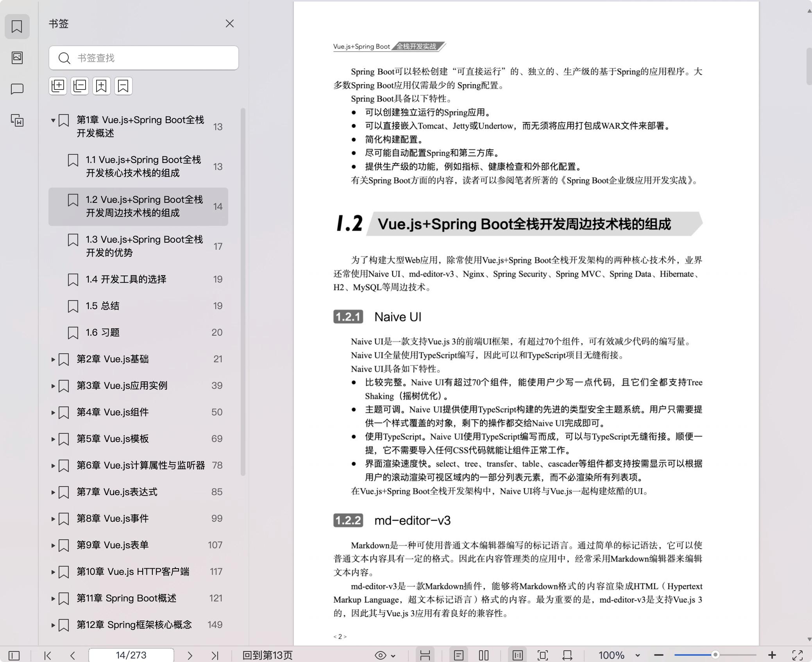Open the eye protection mode icon
Image resolution: width=812 pixels, height=662 pixels.
point(380,655)
